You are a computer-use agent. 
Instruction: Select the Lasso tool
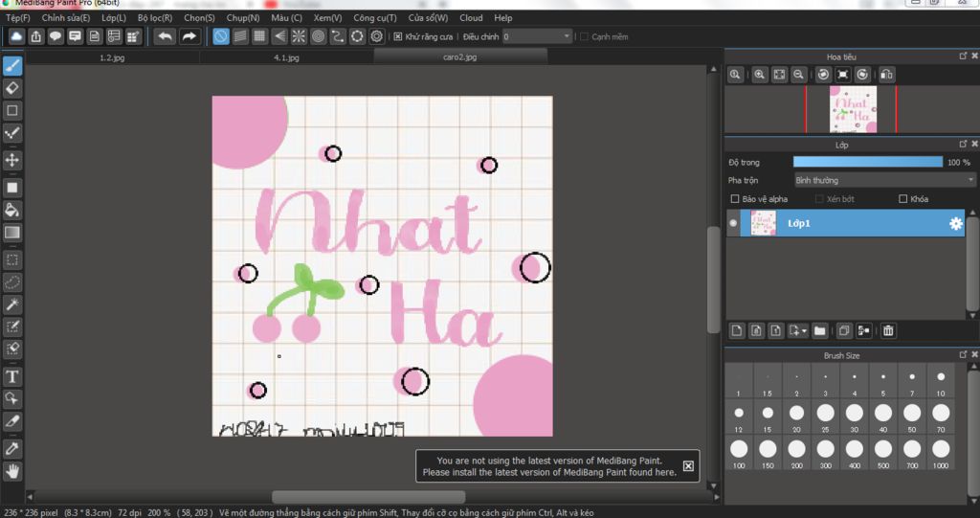[x=12, y=282]
